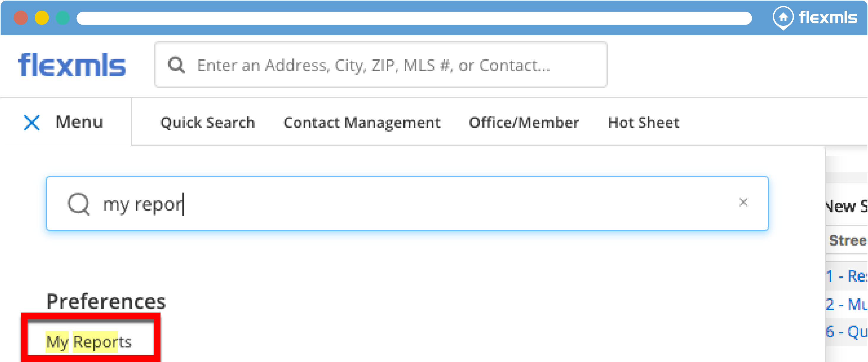Open the Quick Search menu item
Viewport: 868px width, 362px height.
click(x=208, y=122)
